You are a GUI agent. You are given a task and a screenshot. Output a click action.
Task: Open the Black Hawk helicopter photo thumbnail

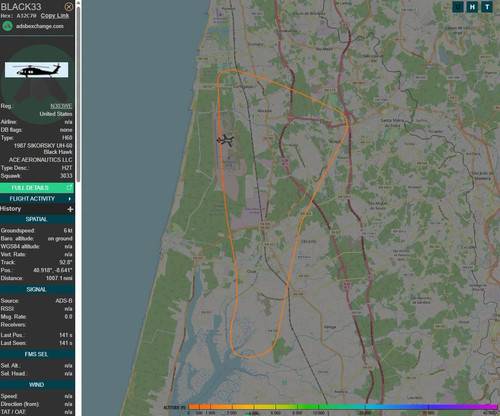[x=37, y=70]
